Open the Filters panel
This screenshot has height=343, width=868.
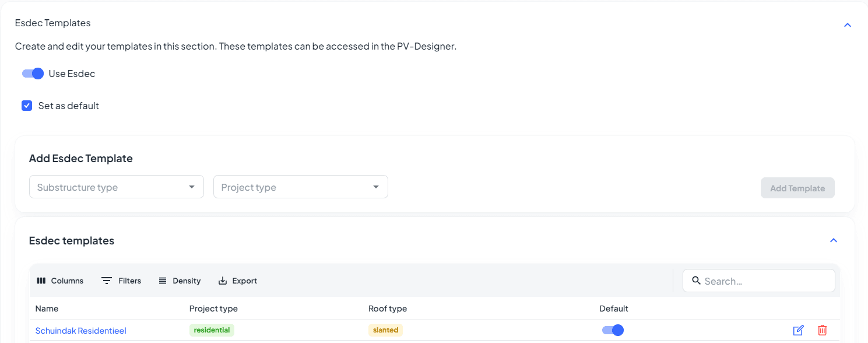pyautogui.click(x=121, y=281)
